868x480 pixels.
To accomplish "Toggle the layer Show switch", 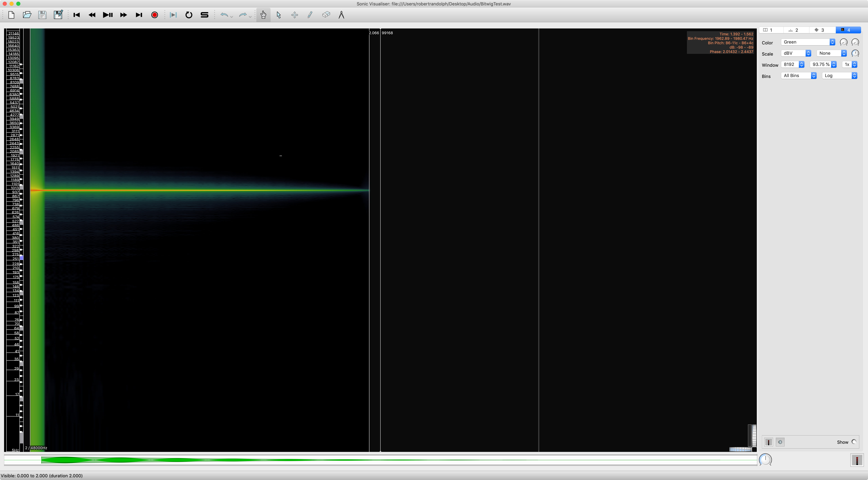I will [x=854, y=442].
